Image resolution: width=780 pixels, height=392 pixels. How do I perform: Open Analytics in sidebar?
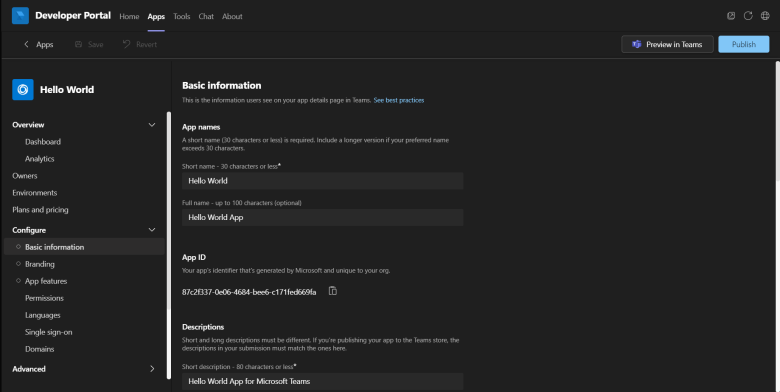tap(40, 159)
